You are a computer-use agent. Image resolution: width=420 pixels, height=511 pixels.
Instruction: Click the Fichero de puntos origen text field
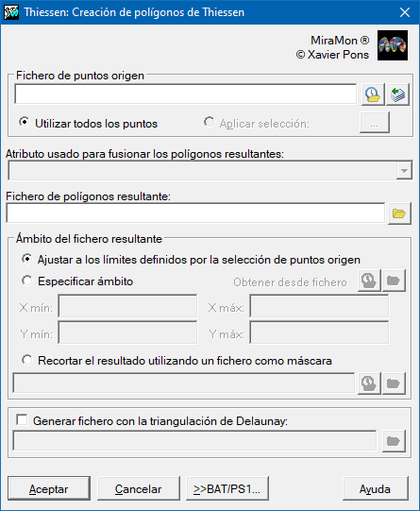[x=186, y=94]
